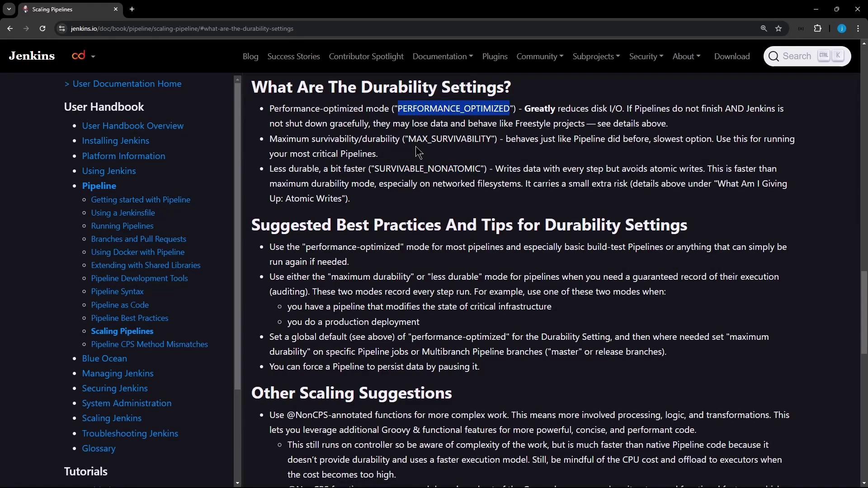868x488 pixels.
Task: Click the profile avatar icon
Action: pyautogui.click(x=841, y=28)
